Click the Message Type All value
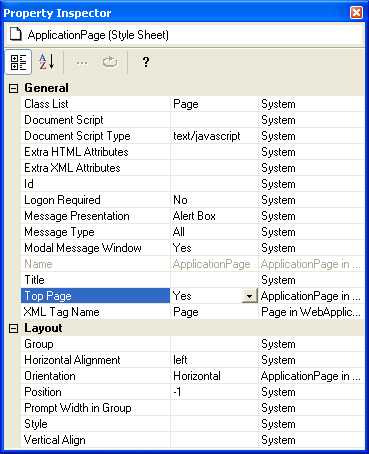The height and width of the screenshot is (454, 369). [x=214, y=232]
